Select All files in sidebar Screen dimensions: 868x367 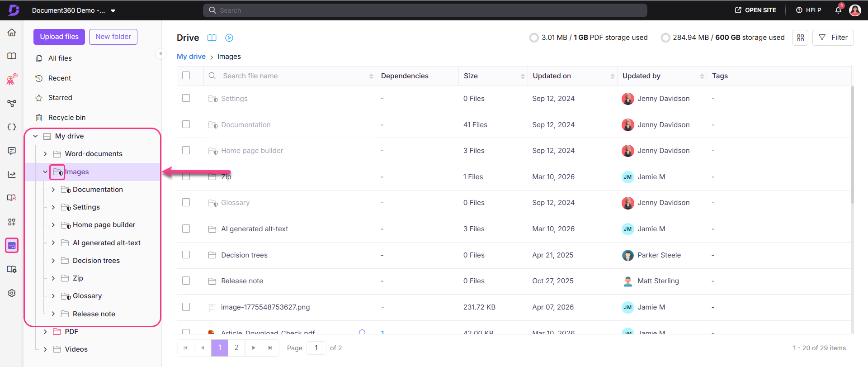(60, 58)
